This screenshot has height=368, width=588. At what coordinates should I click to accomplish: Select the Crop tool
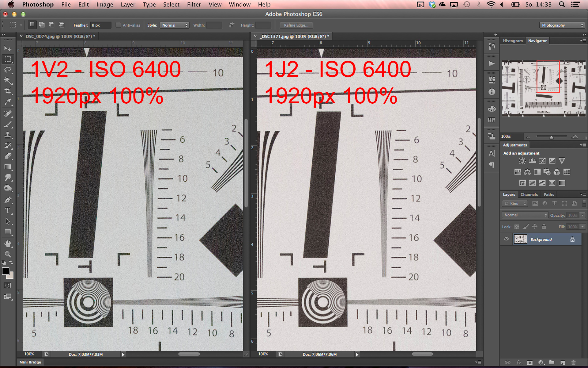(8, 91)
